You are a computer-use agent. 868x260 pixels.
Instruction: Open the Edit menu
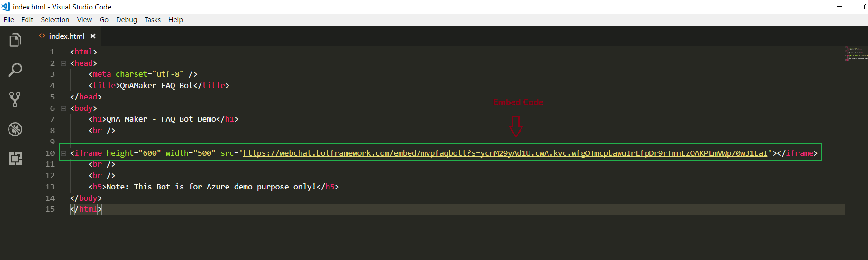click(27, 20)
